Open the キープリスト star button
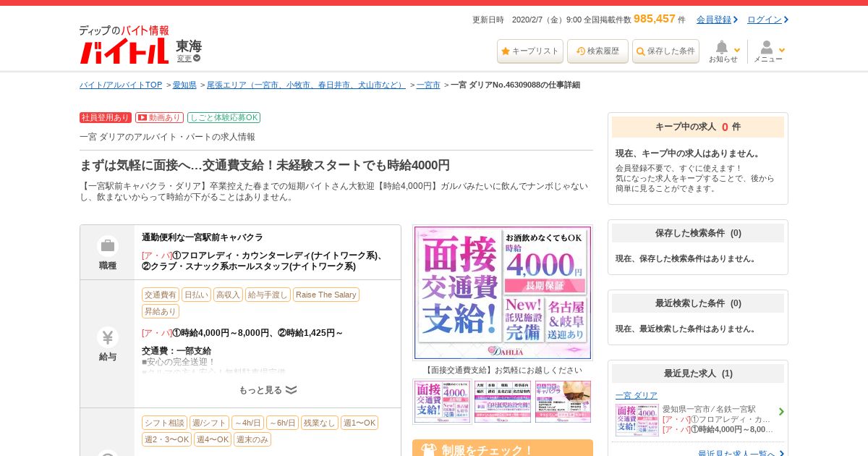This screenshot has height=456, width=868. click(x=530, y=51)
